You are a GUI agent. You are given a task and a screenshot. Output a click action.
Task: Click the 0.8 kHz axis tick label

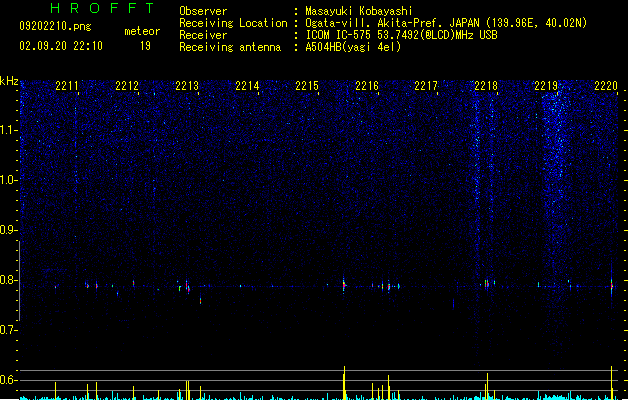point(8,280)
